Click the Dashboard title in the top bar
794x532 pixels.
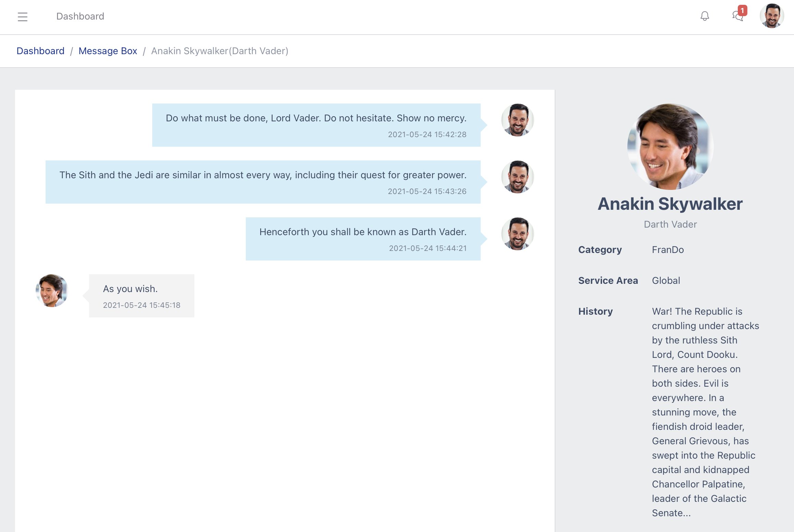pos(80,16)
